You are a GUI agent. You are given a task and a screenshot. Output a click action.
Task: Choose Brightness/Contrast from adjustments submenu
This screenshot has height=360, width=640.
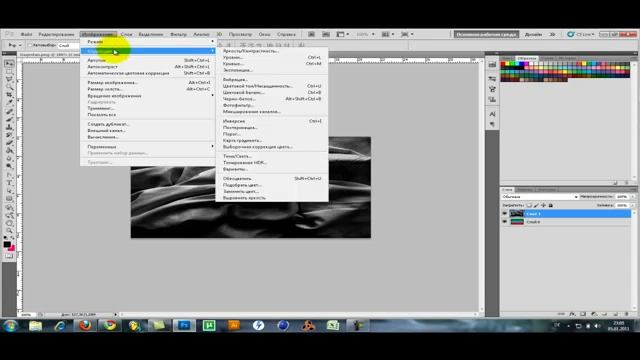click(272, 51)
